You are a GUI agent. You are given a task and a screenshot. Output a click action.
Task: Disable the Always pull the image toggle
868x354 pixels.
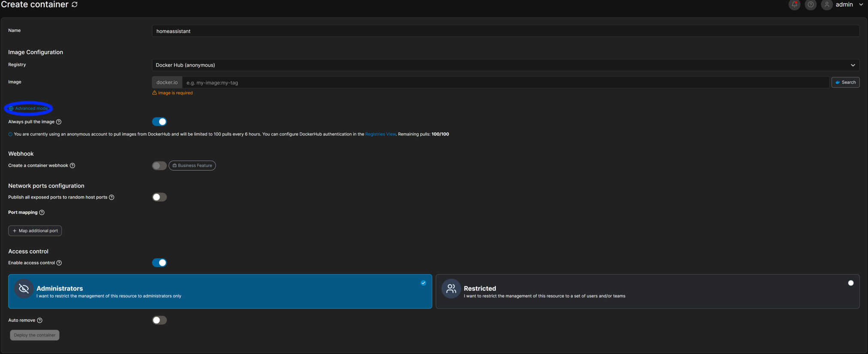(x=159, y=122)
